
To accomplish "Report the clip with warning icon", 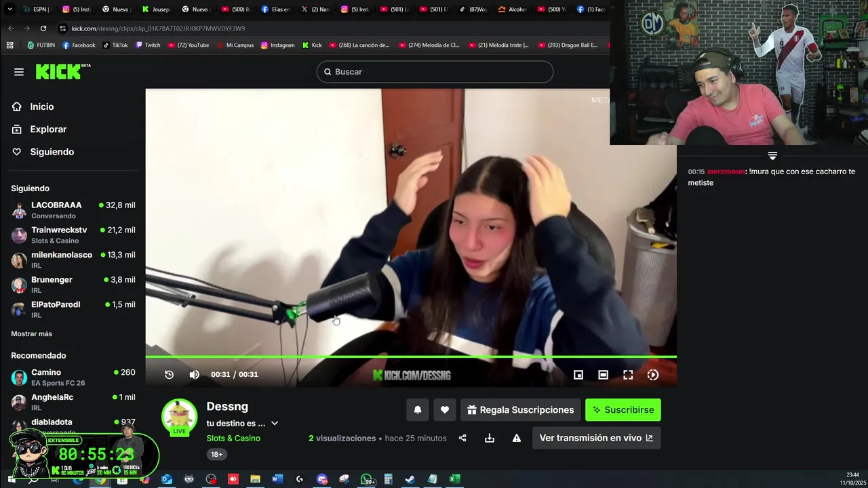I will pyautogui.click(x=517, y=439).
